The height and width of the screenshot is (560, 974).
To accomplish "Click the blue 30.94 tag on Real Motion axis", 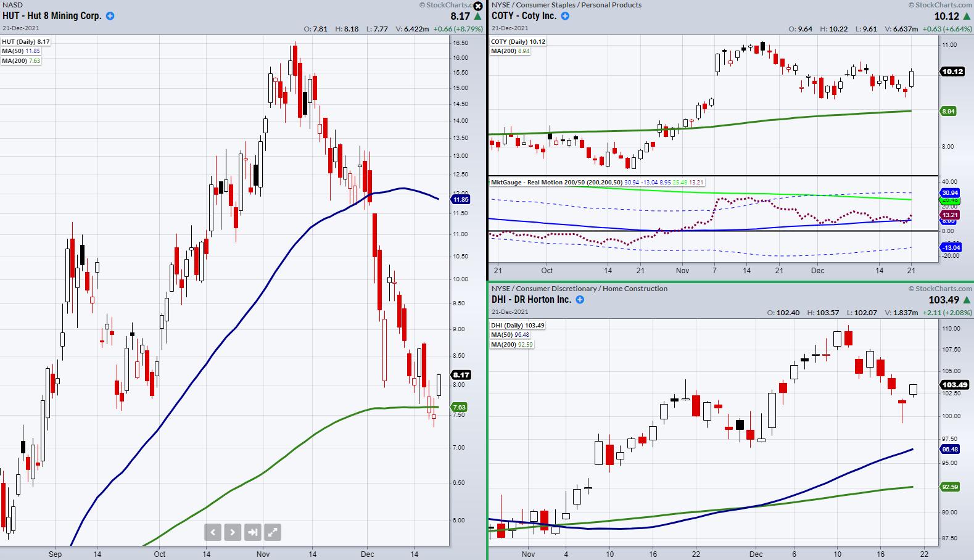I will tap(951, 193).
